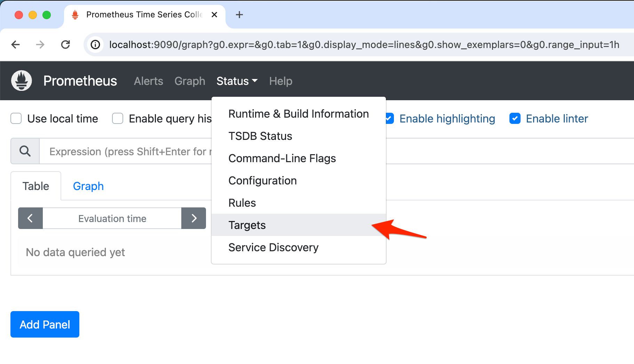Reload the page with refresh icon

(x=65, y=45)
